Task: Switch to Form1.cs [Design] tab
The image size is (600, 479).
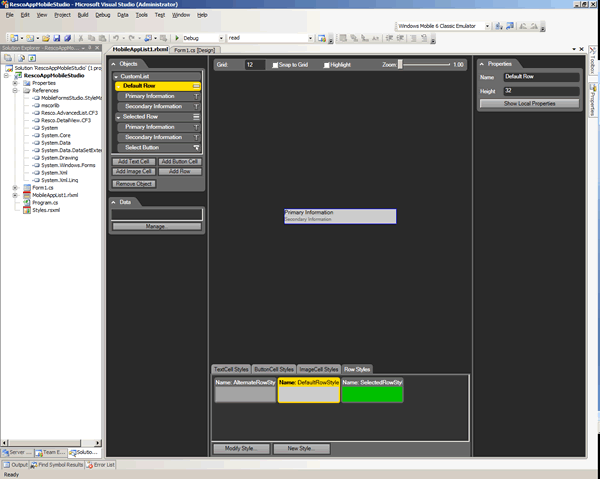Action: click(195, 50)
